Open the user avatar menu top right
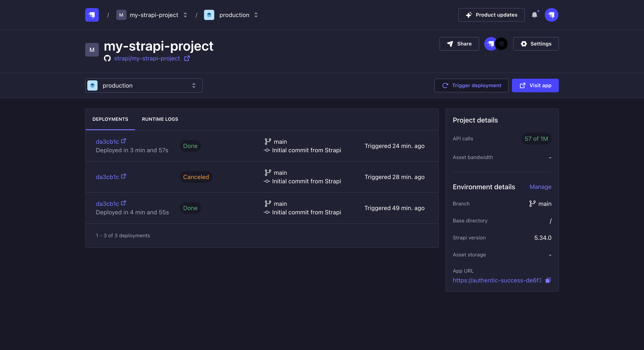 tap(551, 15)
